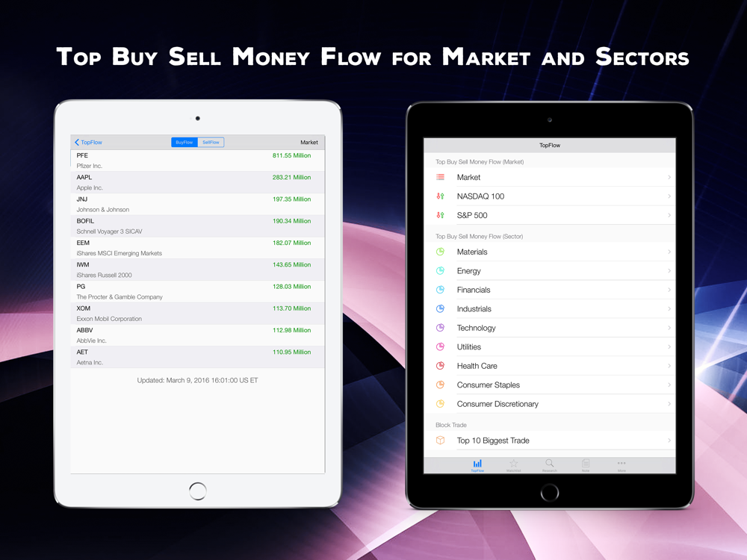Select the IWM ticker row
Screen dimensions: 747x560
198,270
